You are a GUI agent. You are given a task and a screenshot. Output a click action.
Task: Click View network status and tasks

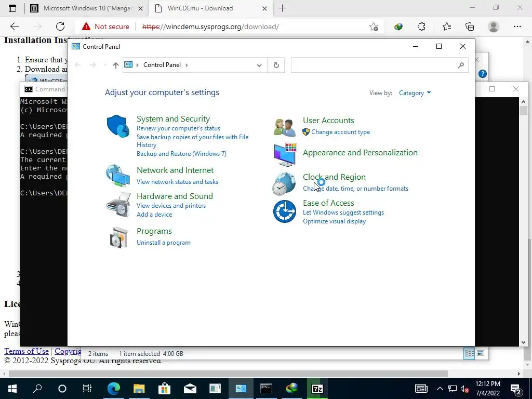point(178,182)
